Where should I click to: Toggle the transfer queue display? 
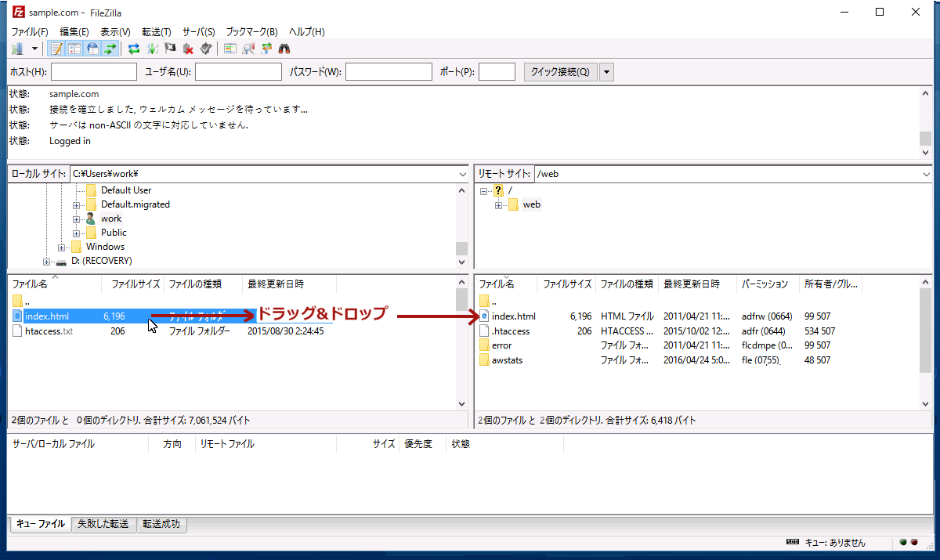110,49
